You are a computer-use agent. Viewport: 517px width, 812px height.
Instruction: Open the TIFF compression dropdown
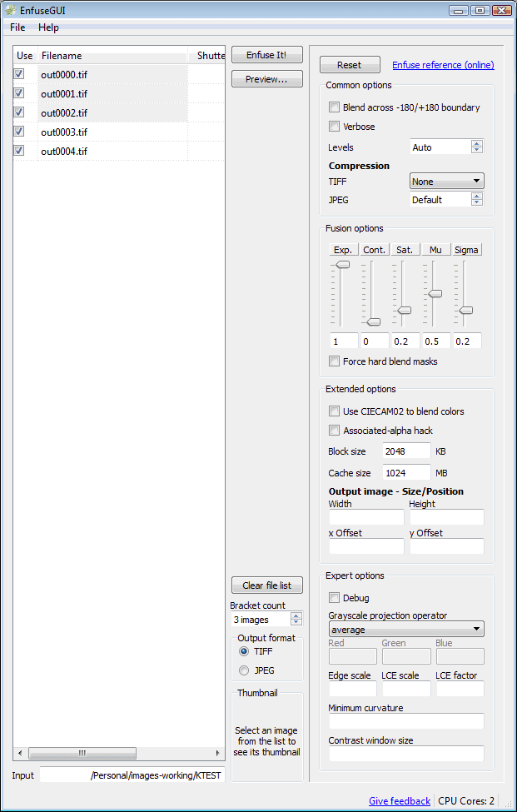tap(446, 182)
